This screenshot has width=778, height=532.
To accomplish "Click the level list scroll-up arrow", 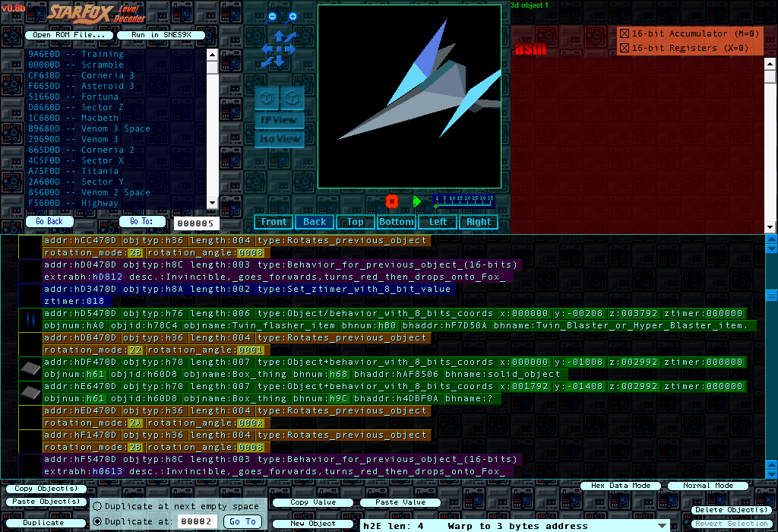I will [x=213, y=55].
